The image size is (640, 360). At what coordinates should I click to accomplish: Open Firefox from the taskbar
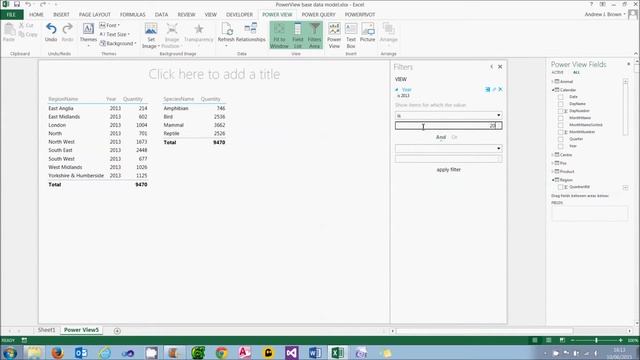pos(58,353)
